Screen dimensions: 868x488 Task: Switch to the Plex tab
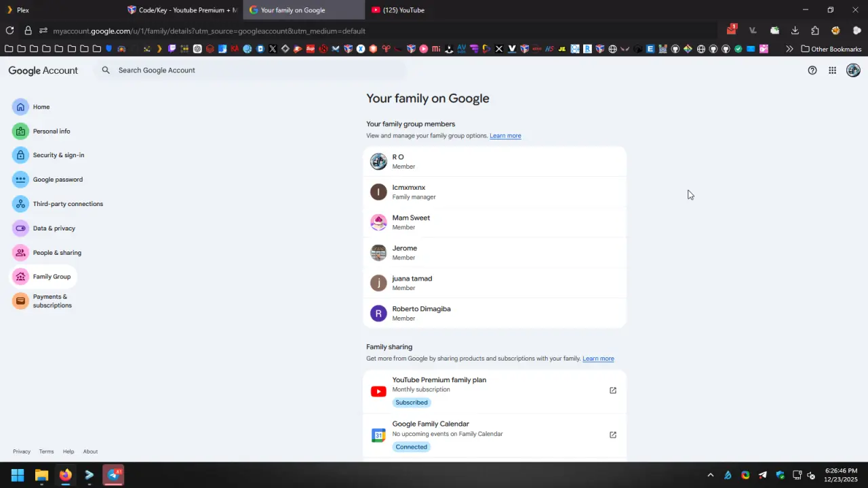[61, 10]
